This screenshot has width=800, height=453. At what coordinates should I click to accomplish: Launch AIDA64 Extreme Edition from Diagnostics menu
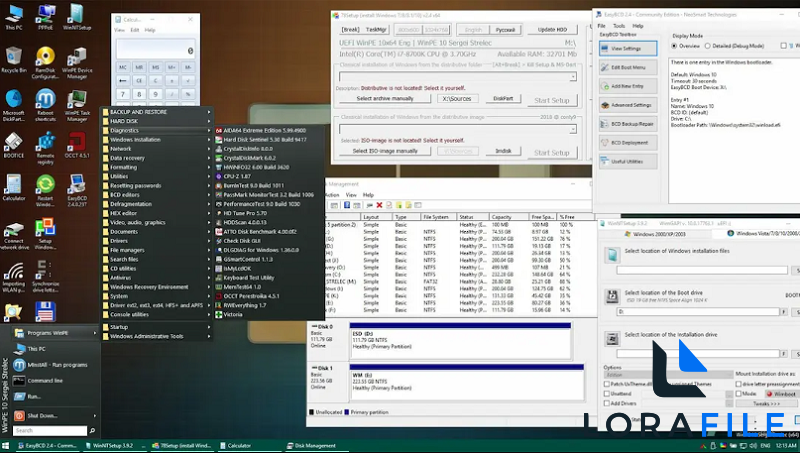pos(265,130)
